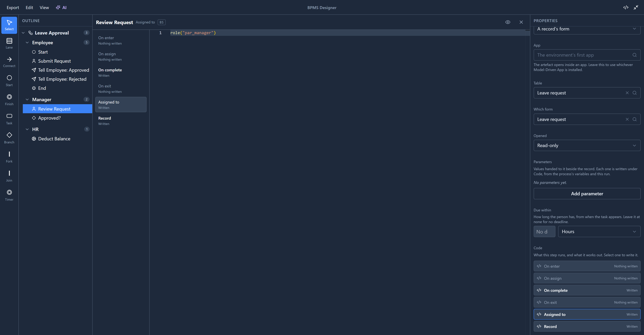The image size is (644, 335).
Task: Collapse the Leave Approval process node
Action: [x=23, y=33]
